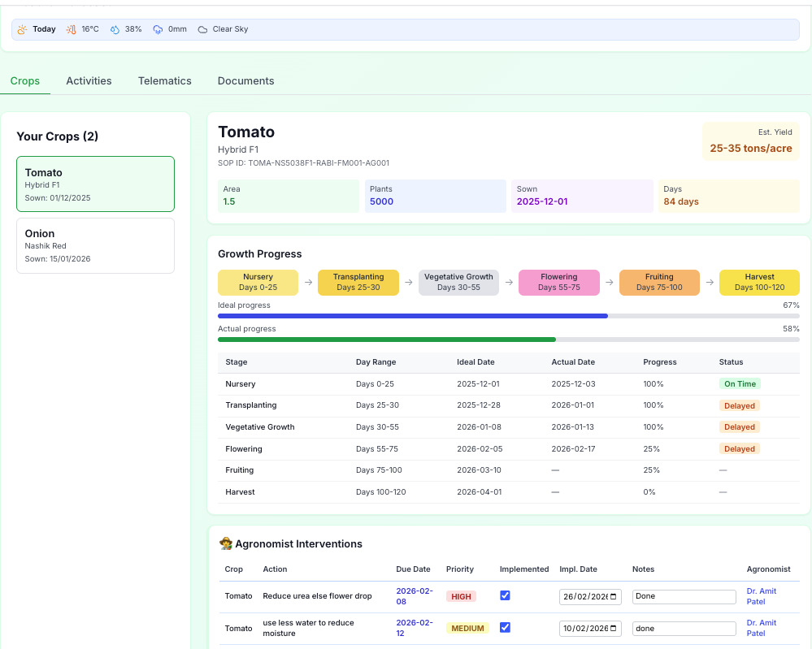Screen dimensions: 812x649
Task: Click the cloud icon beside Clear Sky
Action: coord(202,29)
